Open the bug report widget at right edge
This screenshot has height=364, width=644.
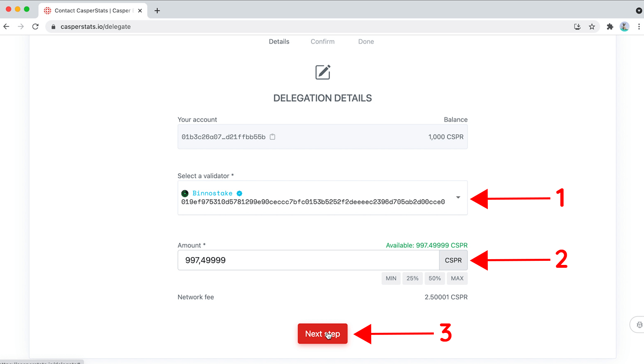pyautogui.click(x=639, y=325)
